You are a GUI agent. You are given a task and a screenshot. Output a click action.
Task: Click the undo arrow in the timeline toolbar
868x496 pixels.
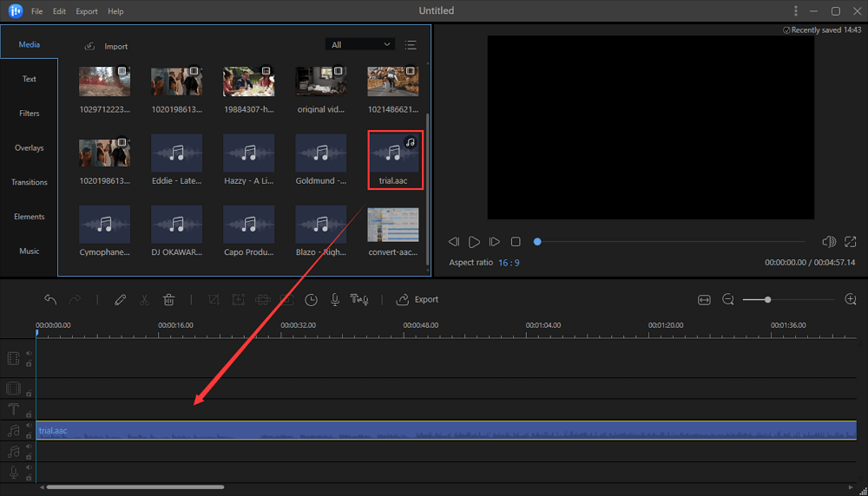(x=50, y=300)
